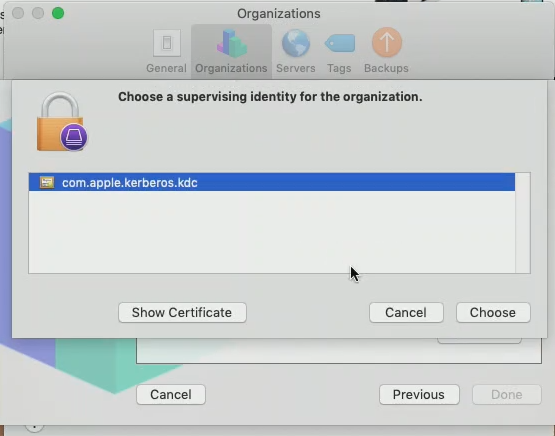Cancel the supervising identity dialog
Image resolution: width=555 pixels, height=436 pixels.
pyautogui.click(x=406, y=312)
